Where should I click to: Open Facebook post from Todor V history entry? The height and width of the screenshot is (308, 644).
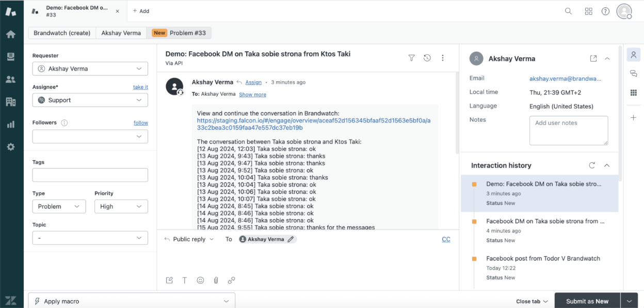pyautogui.click(x=540, y=268)
